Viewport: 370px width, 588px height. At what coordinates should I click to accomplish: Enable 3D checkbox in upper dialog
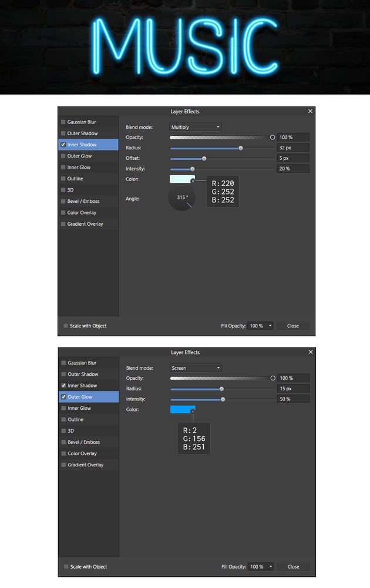coord(63,190)
